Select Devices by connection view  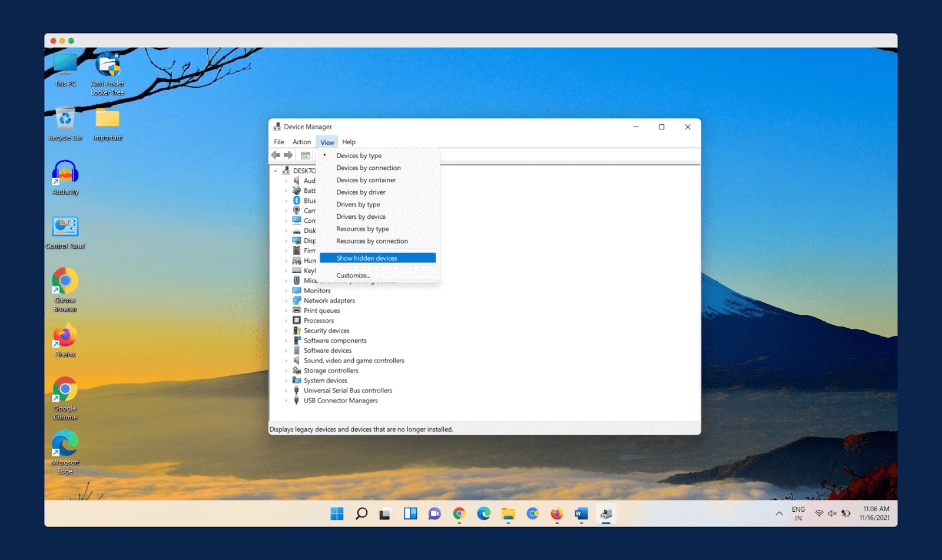369,168
